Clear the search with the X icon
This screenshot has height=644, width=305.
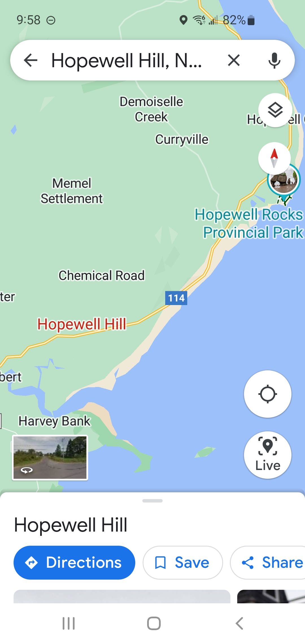pos(234,60)
